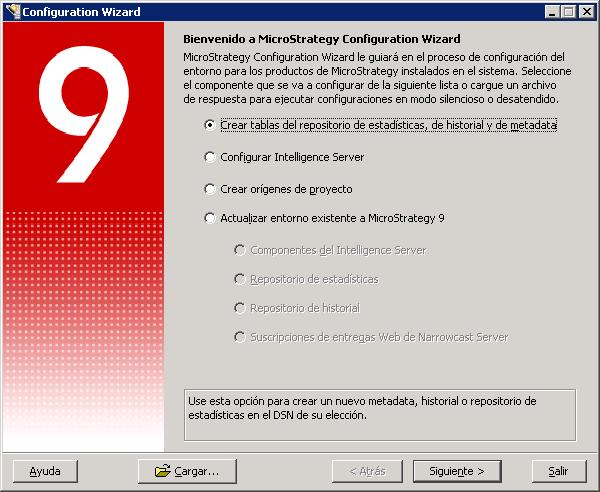Click the large MicroStrategy 9 logo

point(84,115)
